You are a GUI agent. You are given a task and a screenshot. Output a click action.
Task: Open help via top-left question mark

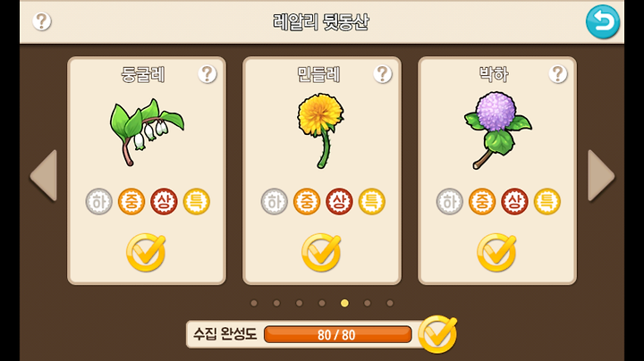42,21
